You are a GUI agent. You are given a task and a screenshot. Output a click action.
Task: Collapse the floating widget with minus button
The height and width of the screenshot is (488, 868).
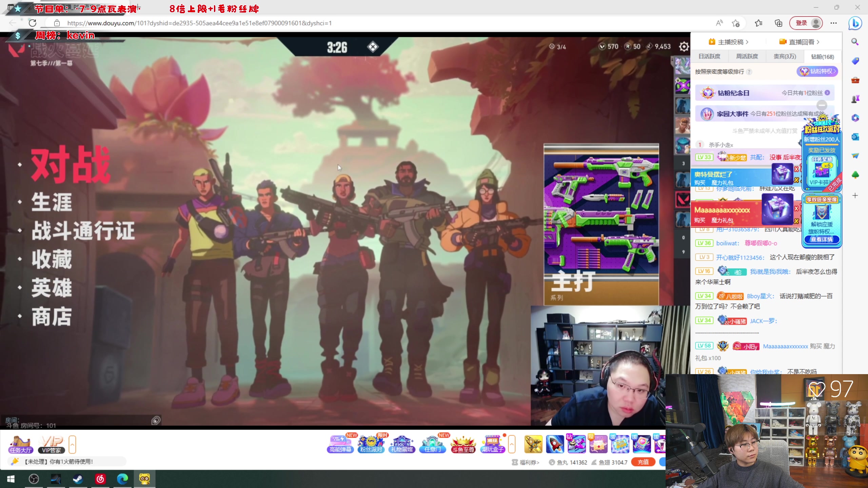tap(822, 105)
